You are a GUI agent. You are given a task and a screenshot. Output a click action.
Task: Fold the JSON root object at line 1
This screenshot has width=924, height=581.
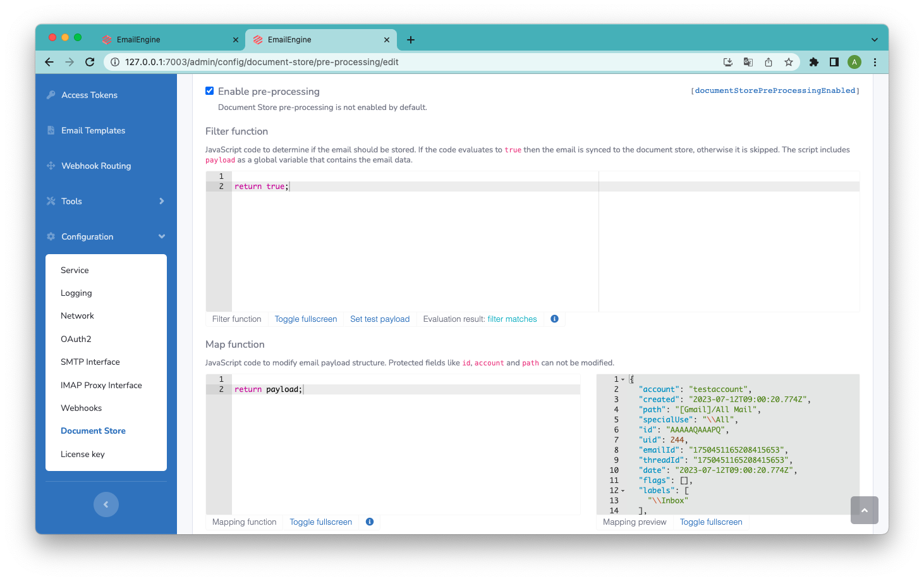tap(623, 379)
